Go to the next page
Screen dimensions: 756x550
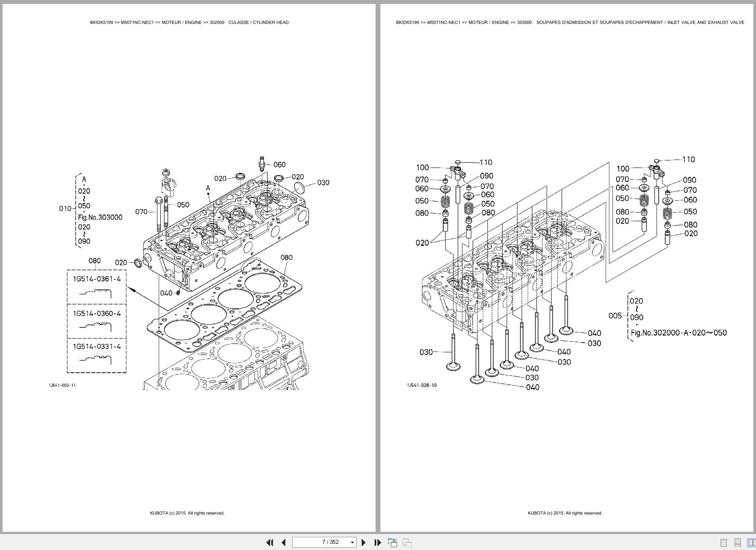pos(364,542)
